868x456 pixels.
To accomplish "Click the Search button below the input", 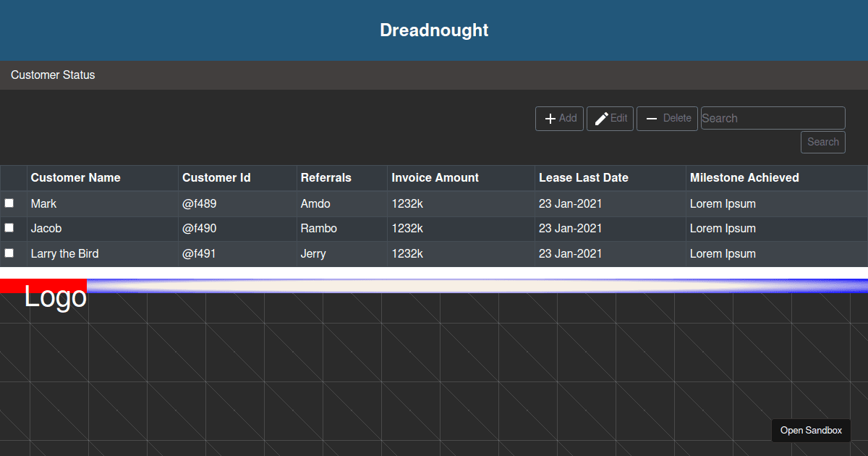I will (823, 142).
